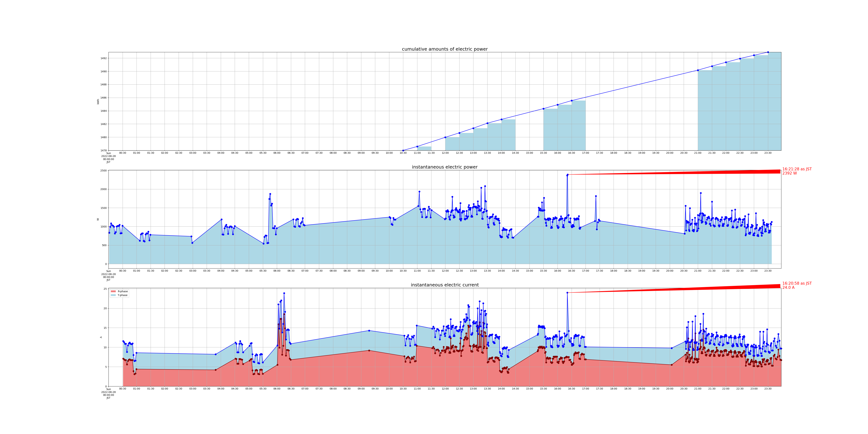This screenshot has width=868, height=434.
Task: Click the "cumulative amounts of electric power" title
Action: click(x=444, y=49)
